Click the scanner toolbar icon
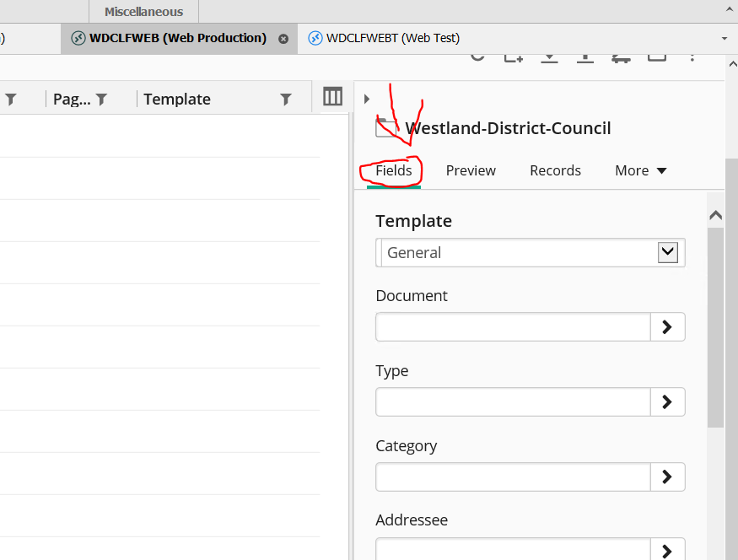This screenshot has height=560, width=738. pos(621,58)
